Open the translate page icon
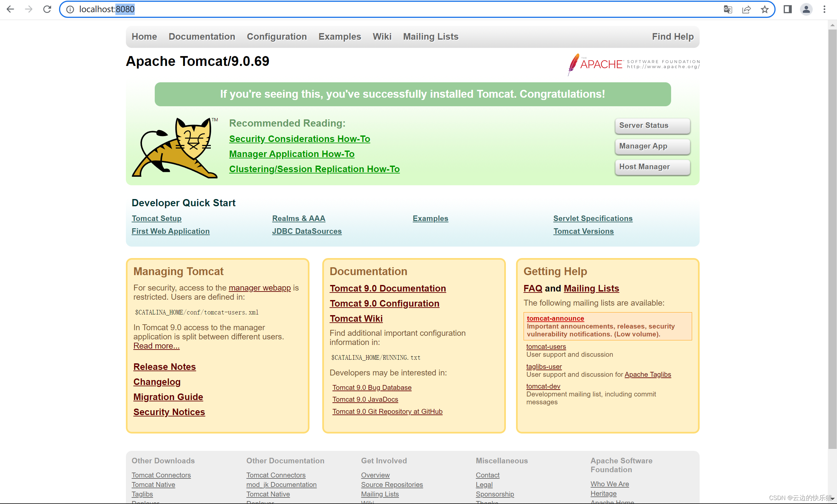 click(x=728, y=10)
